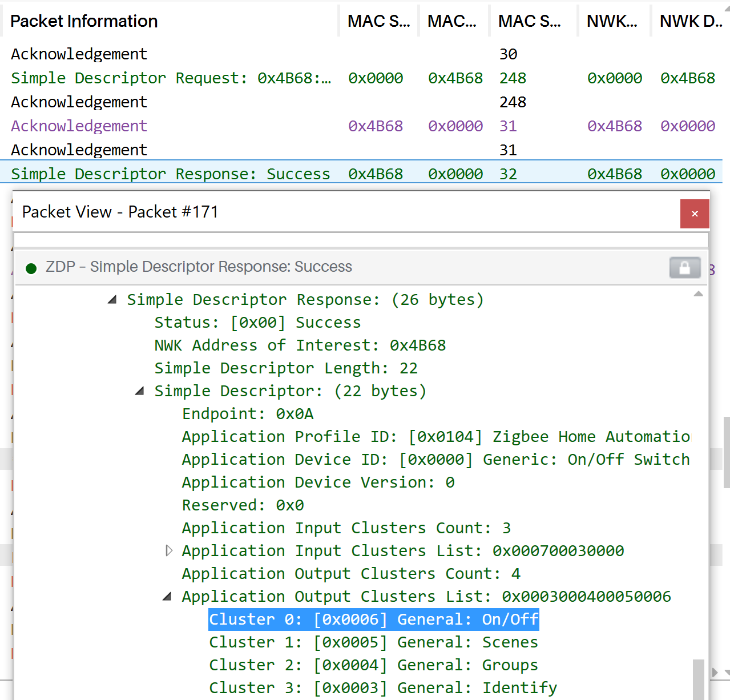Collapse the Simple Descriptor (22 bytes) node
The height and width of the screenshot is (700, 730).
point(140,391)
